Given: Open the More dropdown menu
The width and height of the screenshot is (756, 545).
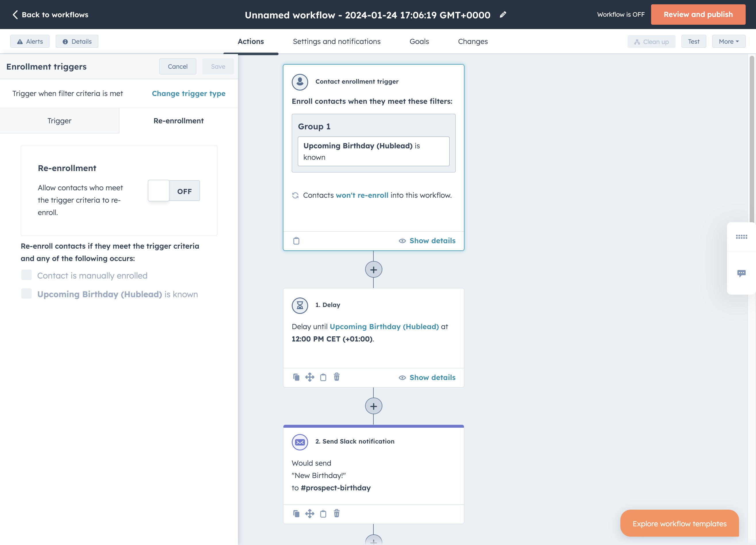Looking at the screenshot, I should (729, 41).
